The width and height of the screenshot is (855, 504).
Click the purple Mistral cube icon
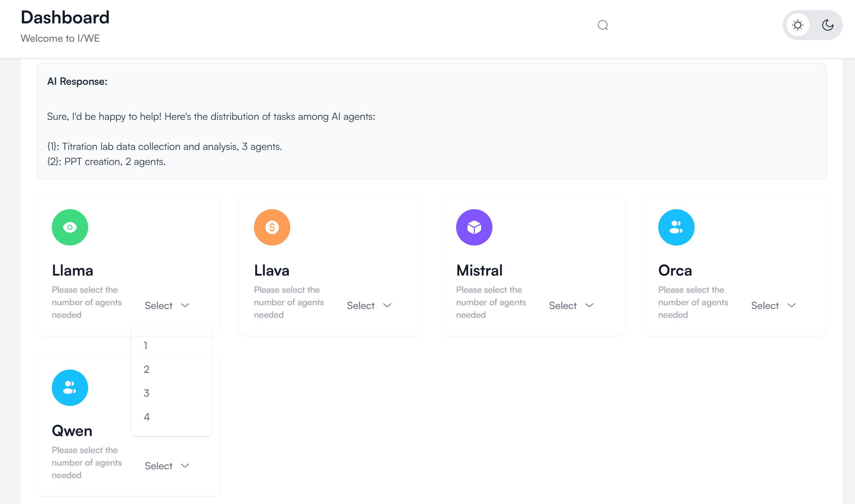(474, 227)
